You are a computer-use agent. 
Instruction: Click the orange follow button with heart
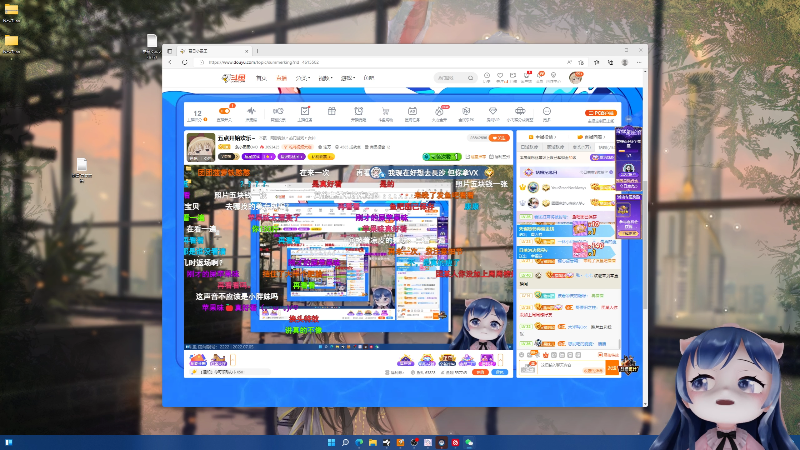tap(499, 138)
